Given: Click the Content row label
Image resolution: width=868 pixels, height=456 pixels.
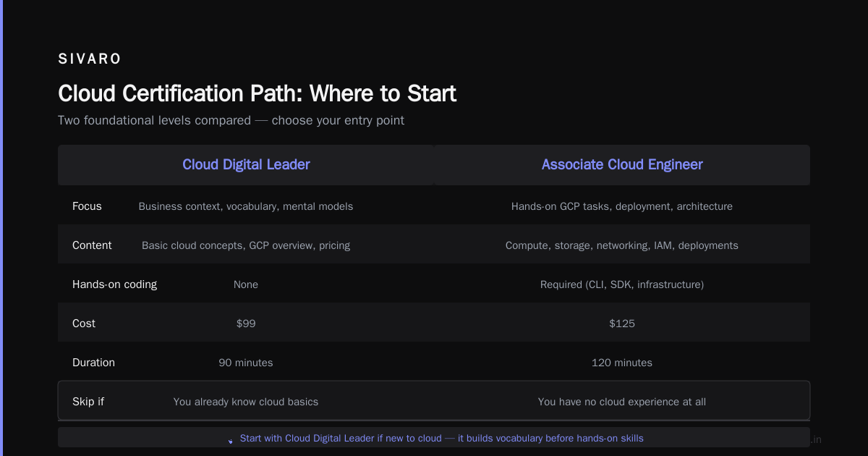Looking at the screenshot, I should 92,245.
